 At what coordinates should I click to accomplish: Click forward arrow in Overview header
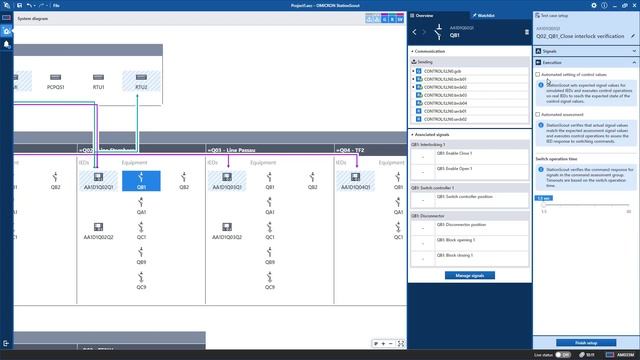click(x=424, y=31)
